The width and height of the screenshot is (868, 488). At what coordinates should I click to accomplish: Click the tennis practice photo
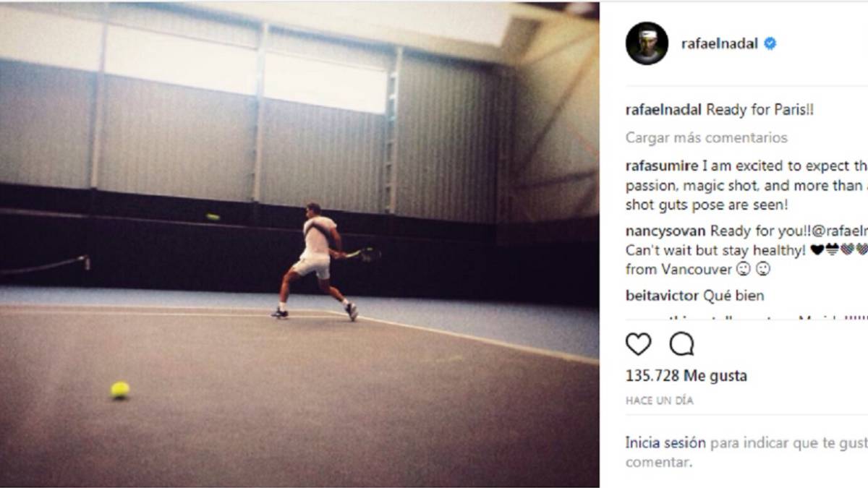tap(299, 244)
